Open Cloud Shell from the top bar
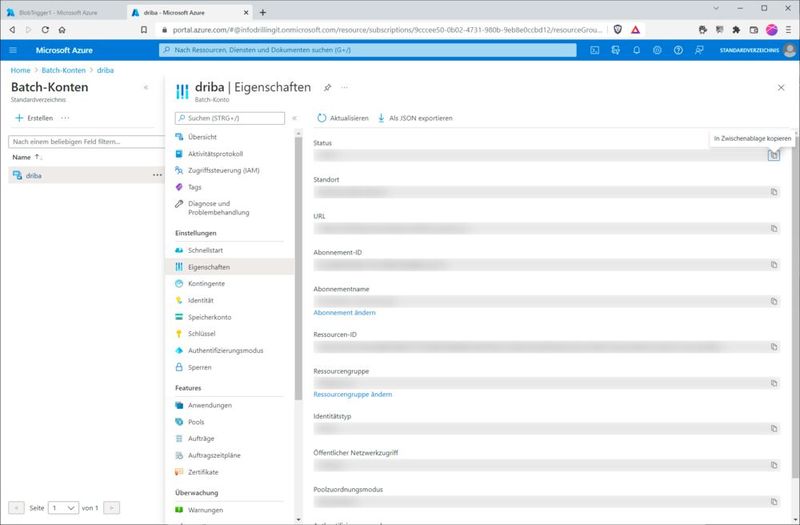Screen dimensions: 800x525 (594, 50)
